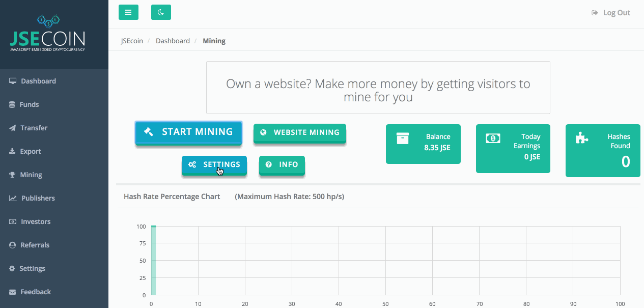Open the mining SETTINGS button
The height and width of the screenshot is (308, 644).
point(214,165)
